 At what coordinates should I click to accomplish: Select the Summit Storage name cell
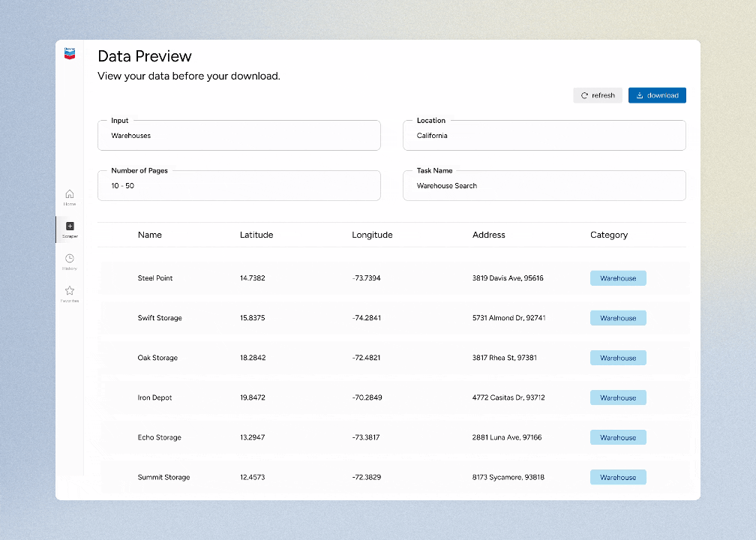[164, 477]
